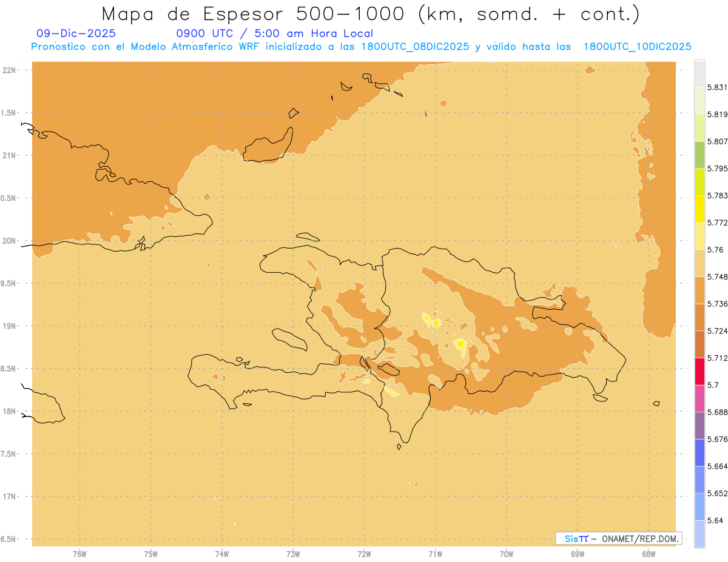Click the 'Sistπ - ONAMET/REP.DOM.' credit box
The height and width of the screenshot is (562, 728).
[x=618, y=538]
